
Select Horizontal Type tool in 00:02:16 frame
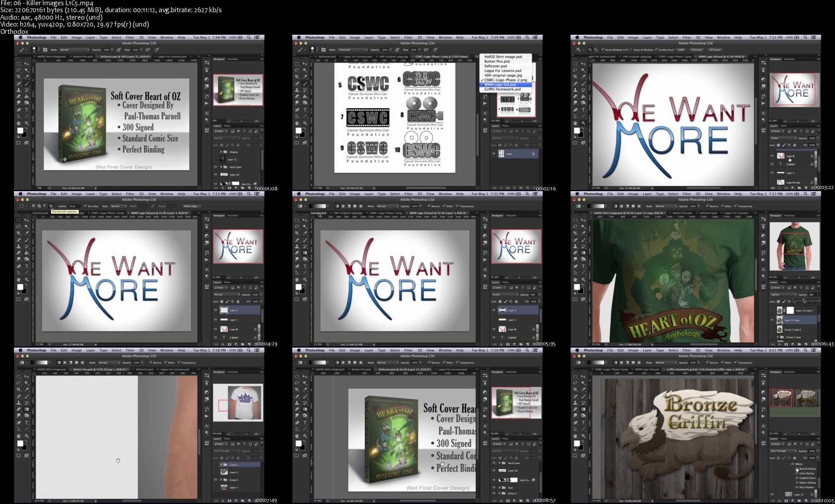pyautogui.click(x=305, y=110)
